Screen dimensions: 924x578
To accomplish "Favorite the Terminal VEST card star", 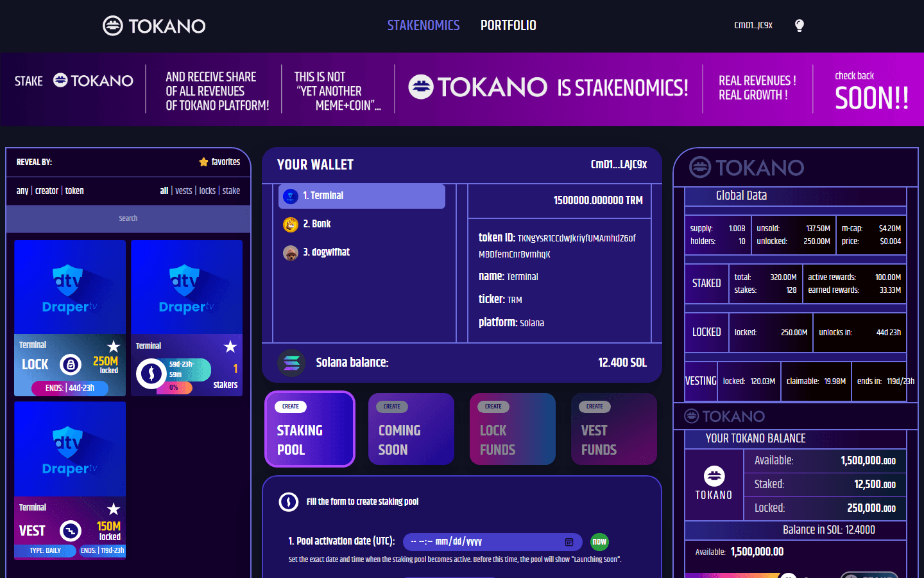I will pos(114,509).
